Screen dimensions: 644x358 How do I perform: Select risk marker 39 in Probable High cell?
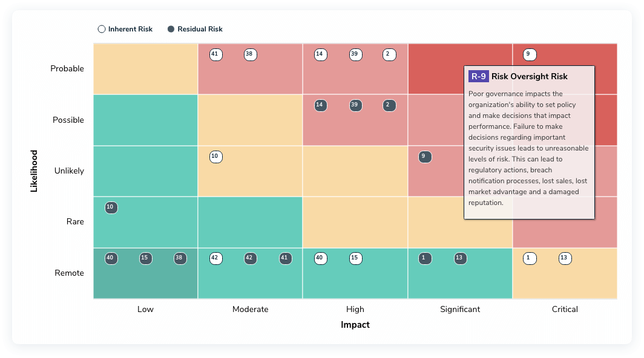point(355,54)
